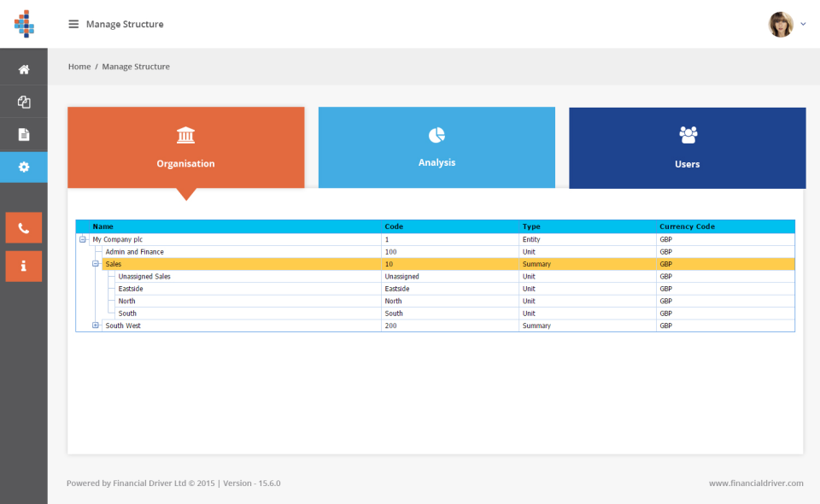Open the settings gear in the sidebar
The image size is (820, 504).
coord(23,167)
